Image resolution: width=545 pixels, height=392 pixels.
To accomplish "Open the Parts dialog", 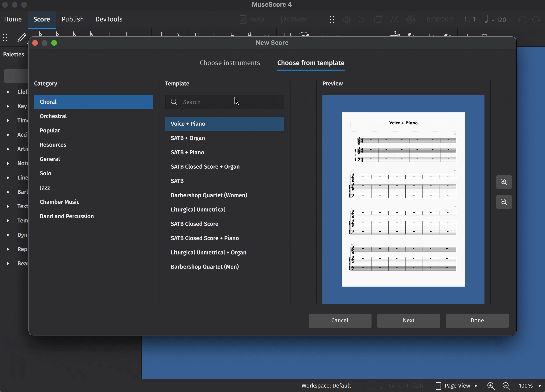I will (x=252, y=20).
